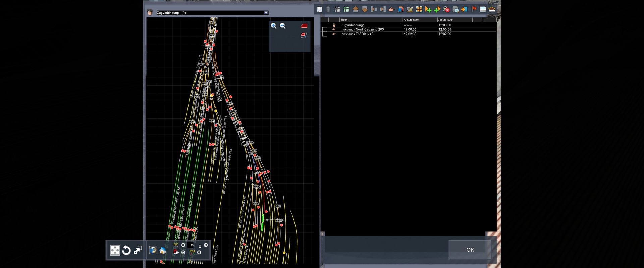644x268 pixels.
Task: Tick checkbox for Innsbruck Fbf Gleis 45
Action: pos(325,34)
